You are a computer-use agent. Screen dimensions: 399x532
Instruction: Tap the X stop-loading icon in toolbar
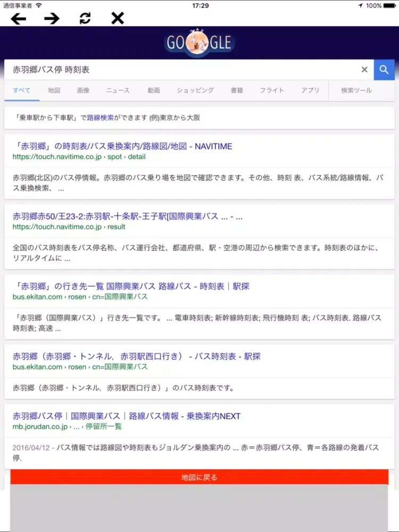[118, 19]
